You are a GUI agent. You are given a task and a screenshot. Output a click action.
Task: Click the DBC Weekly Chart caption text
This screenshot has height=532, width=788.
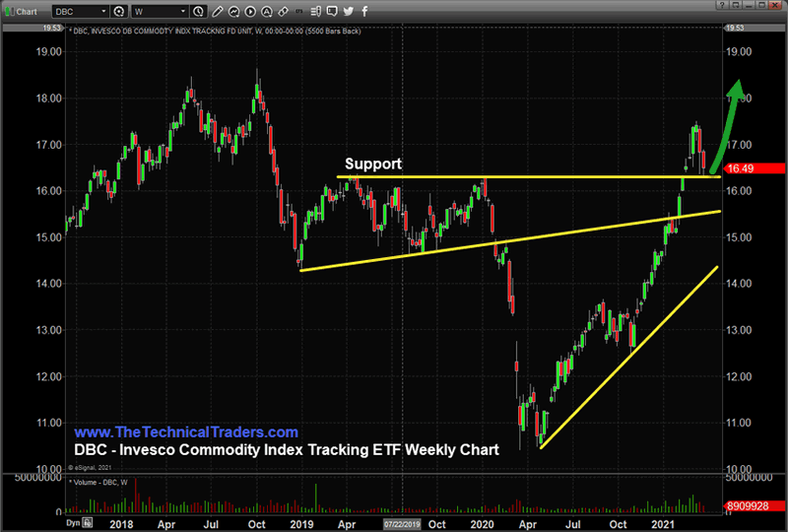coord(287,449)
